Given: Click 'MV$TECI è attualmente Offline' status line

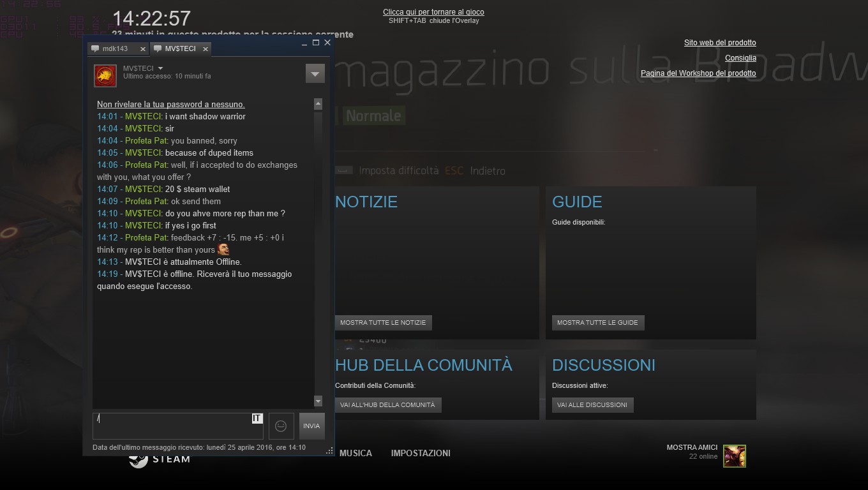Looking at the screenshot, I should (x=183, y=262).
